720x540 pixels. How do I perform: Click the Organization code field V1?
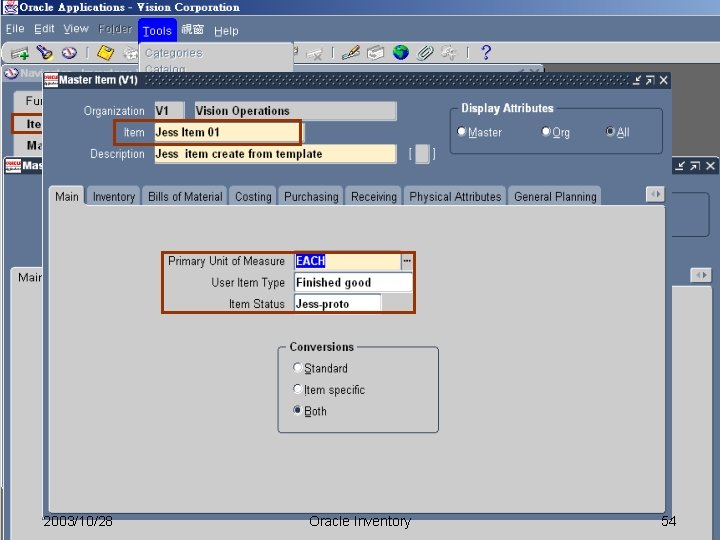(x=169, y=111)
